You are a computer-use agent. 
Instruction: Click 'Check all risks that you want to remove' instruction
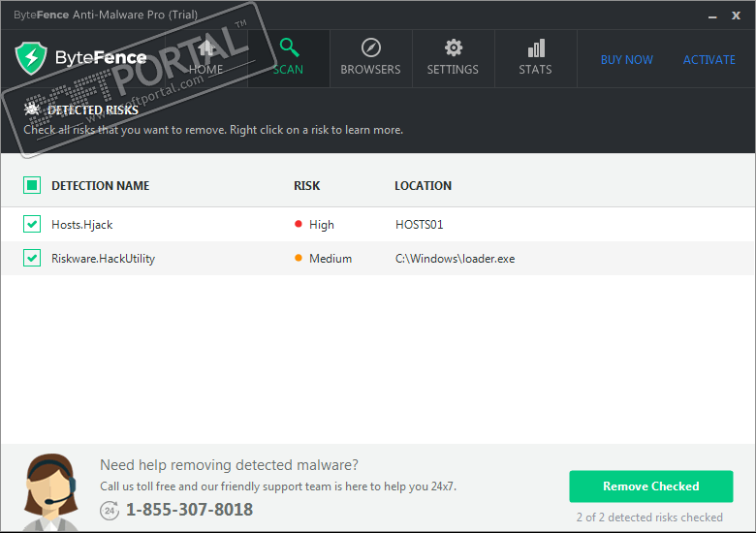(213, 130)
